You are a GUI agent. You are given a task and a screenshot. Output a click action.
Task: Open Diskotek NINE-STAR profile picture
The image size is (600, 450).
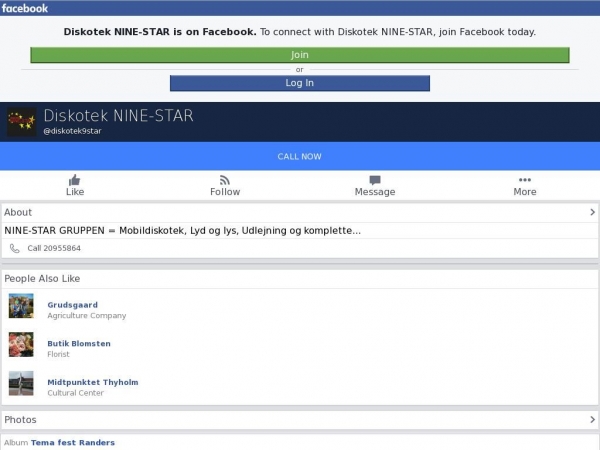pos(22,122)
